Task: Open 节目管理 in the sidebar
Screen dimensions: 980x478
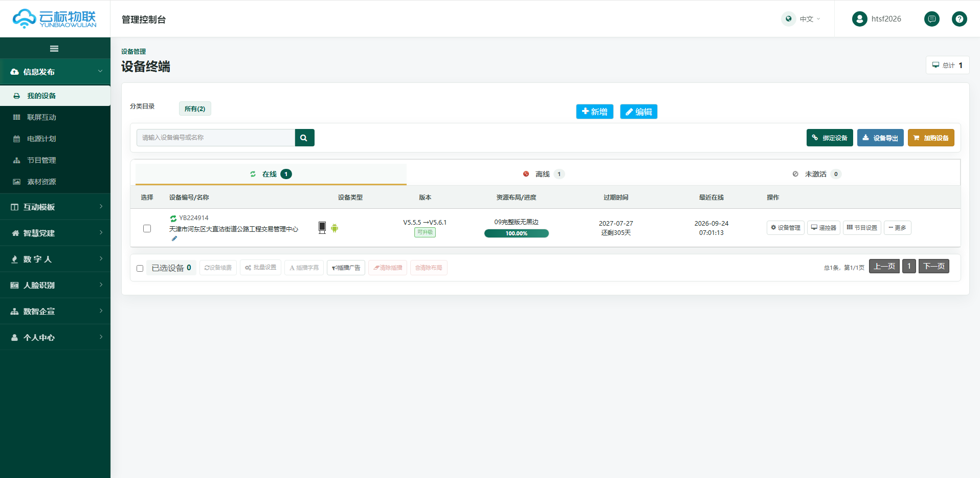Action: (x=55, y=160)
